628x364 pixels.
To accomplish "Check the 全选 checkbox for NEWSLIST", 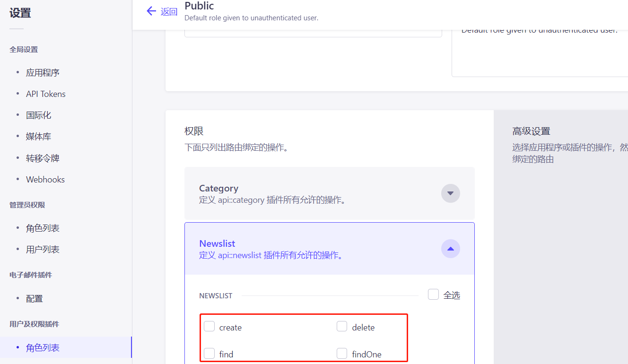I will tap(433, 295).
